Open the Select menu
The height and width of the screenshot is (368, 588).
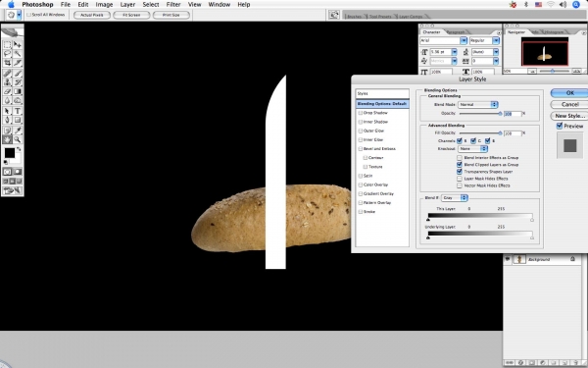point(151,5)
